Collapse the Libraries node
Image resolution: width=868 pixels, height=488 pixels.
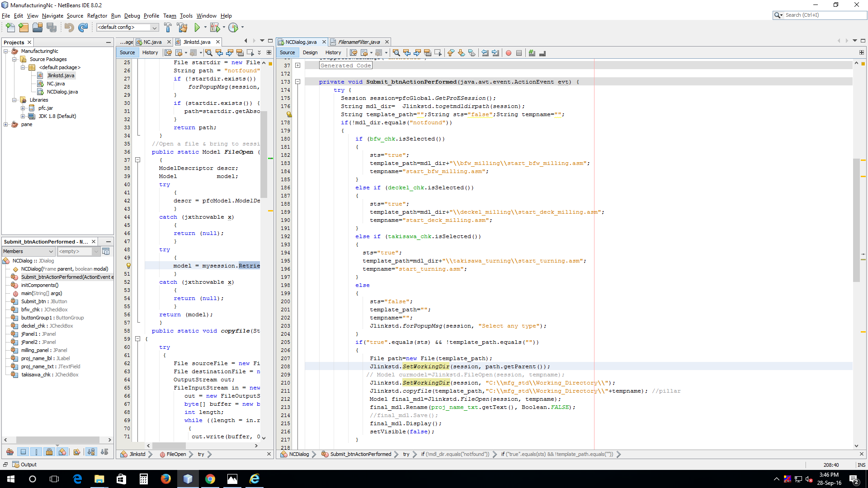(x=14, y=100)
